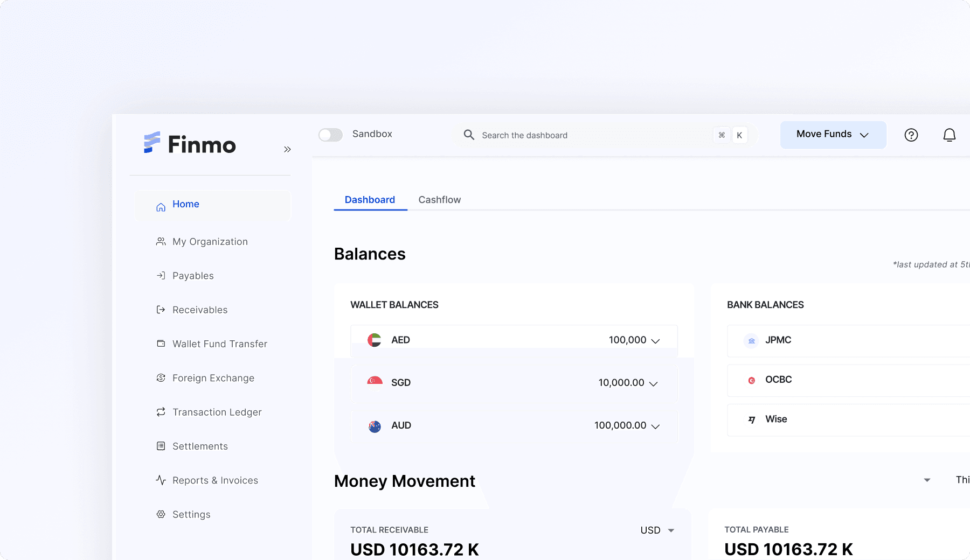Screen dimensions: 970x560
Task: Click the SGD 10,000.00 amount
Action: coord(621,382)
